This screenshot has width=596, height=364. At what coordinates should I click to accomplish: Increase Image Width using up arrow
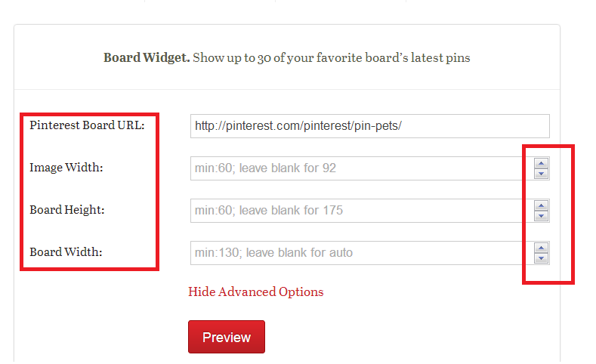click(541, 163)
